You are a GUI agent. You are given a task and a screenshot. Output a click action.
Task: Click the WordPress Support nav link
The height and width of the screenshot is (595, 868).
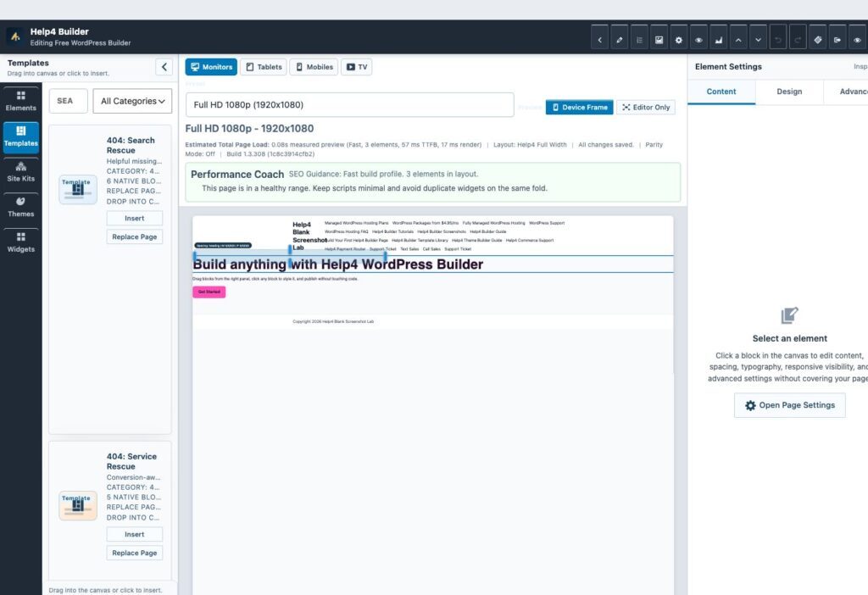pos(547,223)
